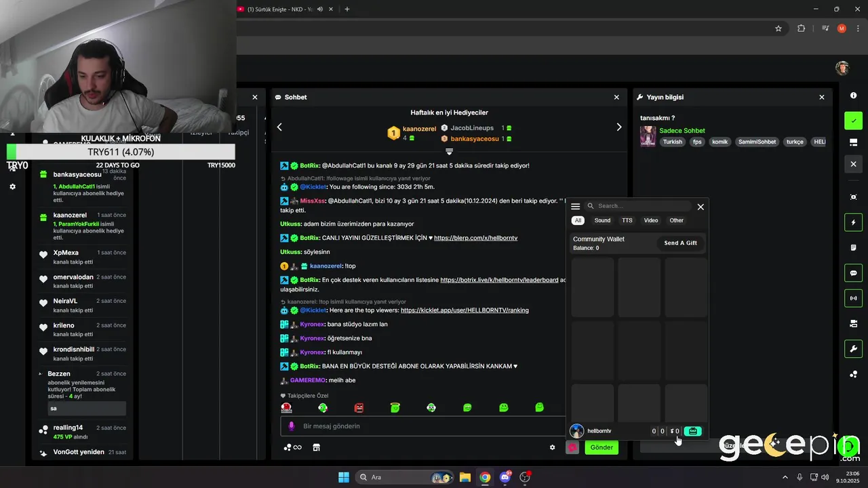Open the notes document sidebar icon

point(853,247)
